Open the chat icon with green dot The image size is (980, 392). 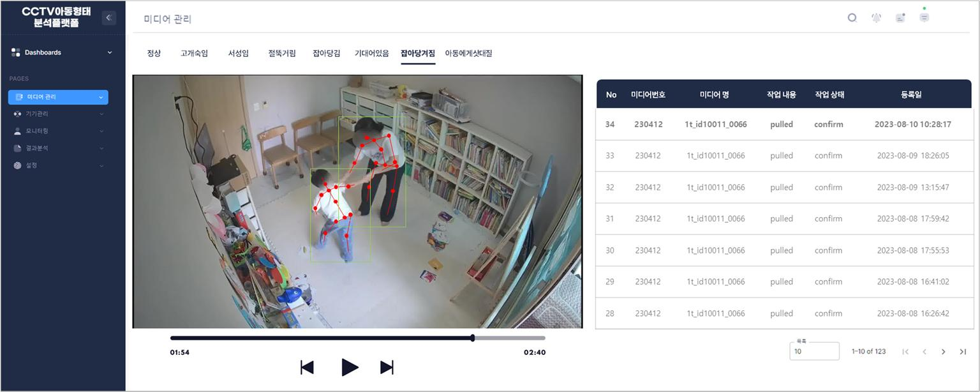(x=924, y=17)
